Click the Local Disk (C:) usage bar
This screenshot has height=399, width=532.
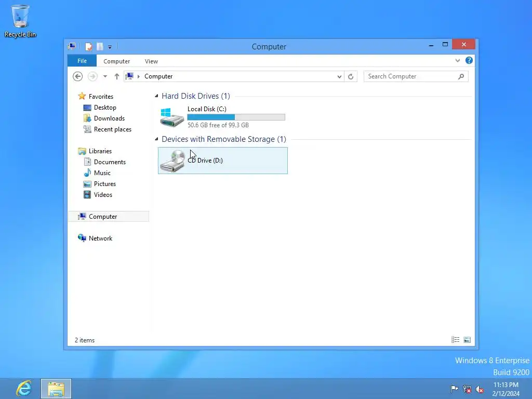(x=236, y=117)
